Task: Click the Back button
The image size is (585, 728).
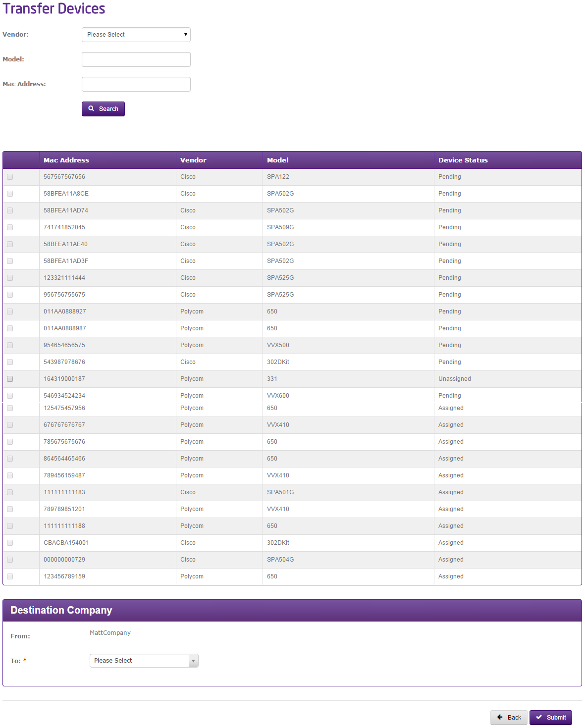Action: (x=509, y=718)
